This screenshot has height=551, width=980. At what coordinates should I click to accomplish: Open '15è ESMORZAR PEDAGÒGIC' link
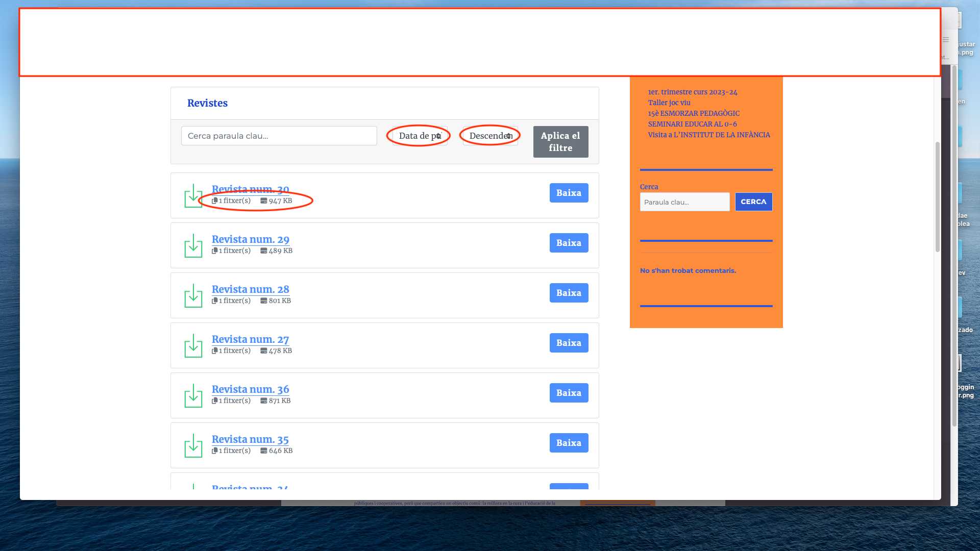[693, 113]
